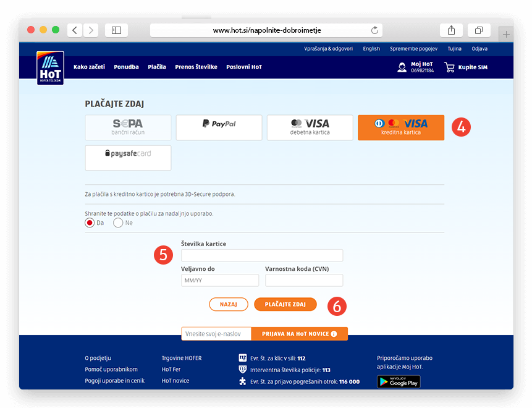
Task: Select VISA debetna kartica payment method
Action: click(x=310, y=127)
